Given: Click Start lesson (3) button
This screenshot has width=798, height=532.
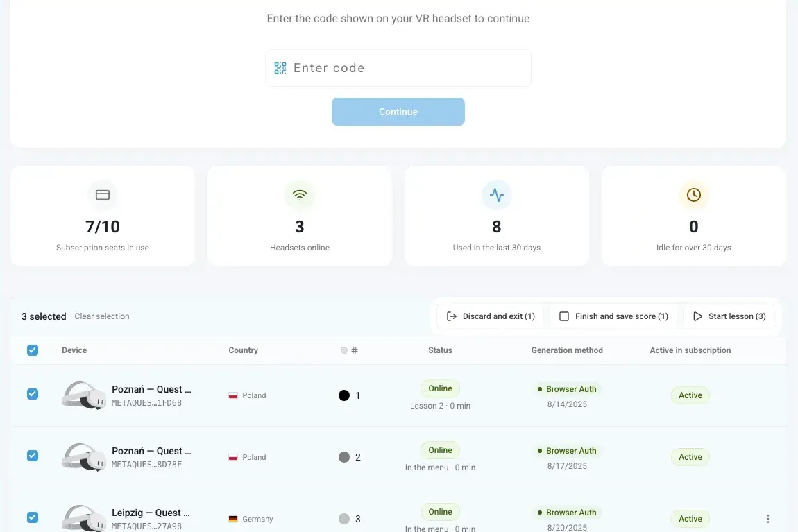Looking at the screenshot, I should tap(729, 316).
